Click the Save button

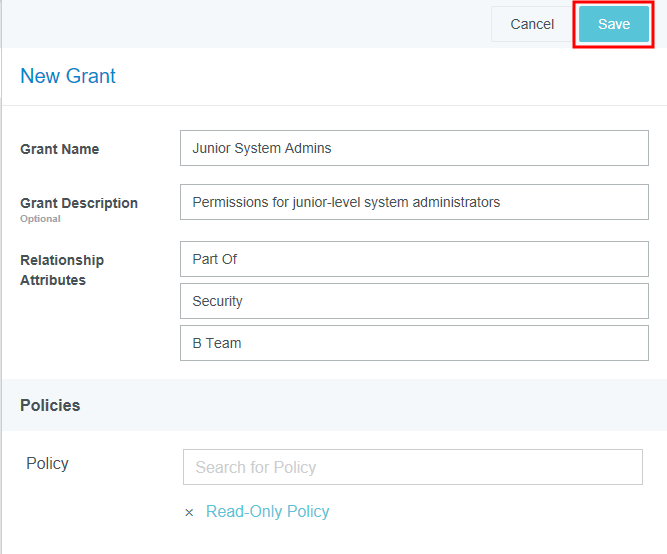click(x=613, y=24)
